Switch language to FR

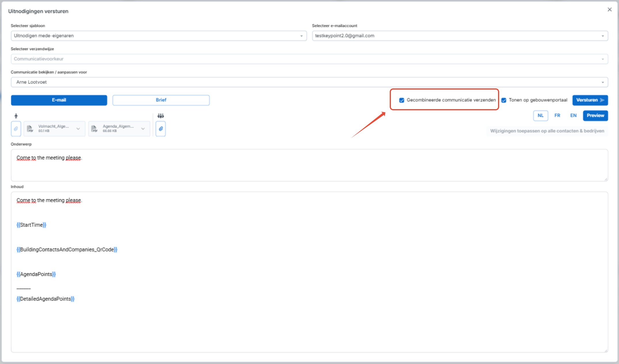557,115
